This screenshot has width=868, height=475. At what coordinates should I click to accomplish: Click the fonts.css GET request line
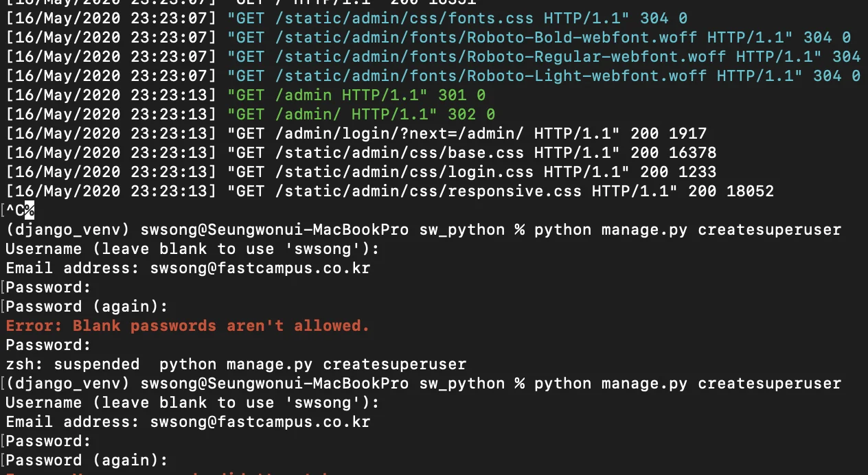pyautogui.click(x=457, y=19)
